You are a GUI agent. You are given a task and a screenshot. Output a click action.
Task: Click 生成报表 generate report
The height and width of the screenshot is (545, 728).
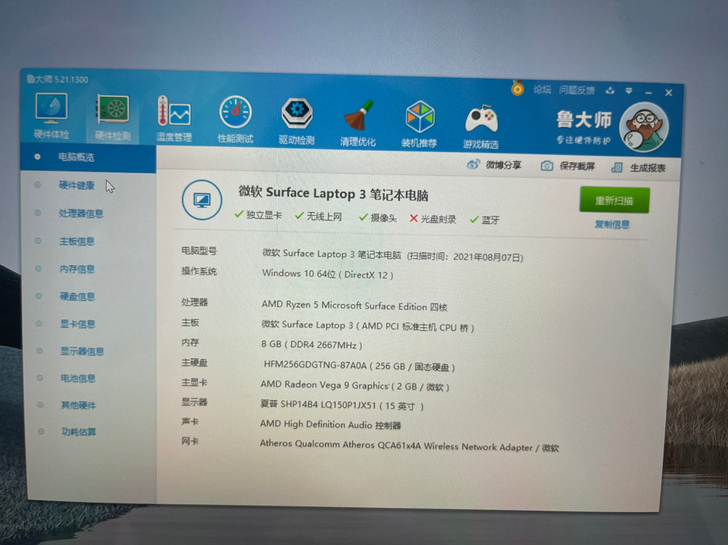click(638, 168)
